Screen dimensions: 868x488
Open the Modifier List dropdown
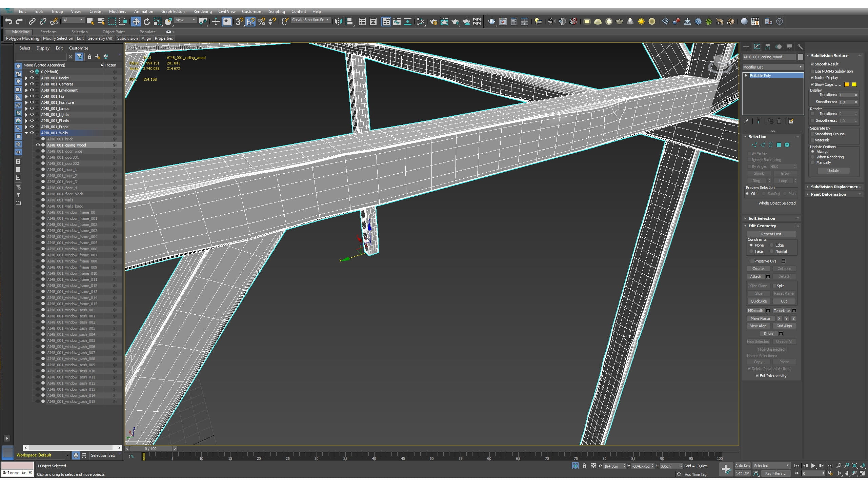click(773, 67)
